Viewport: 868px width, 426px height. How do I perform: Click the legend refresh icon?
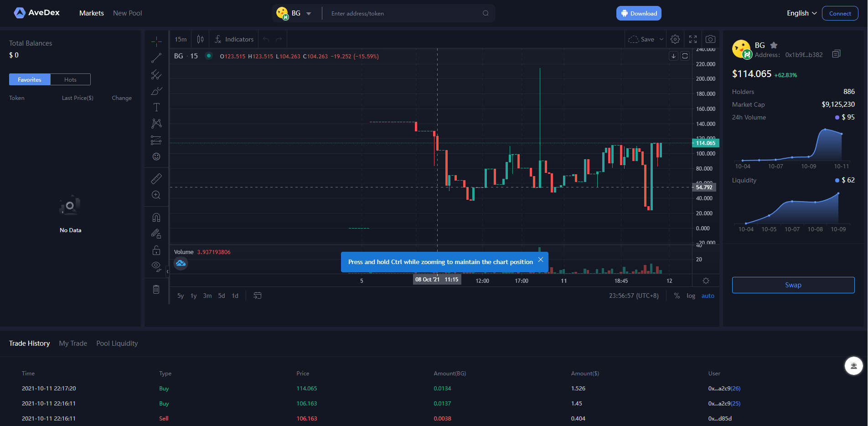(685, 56)
